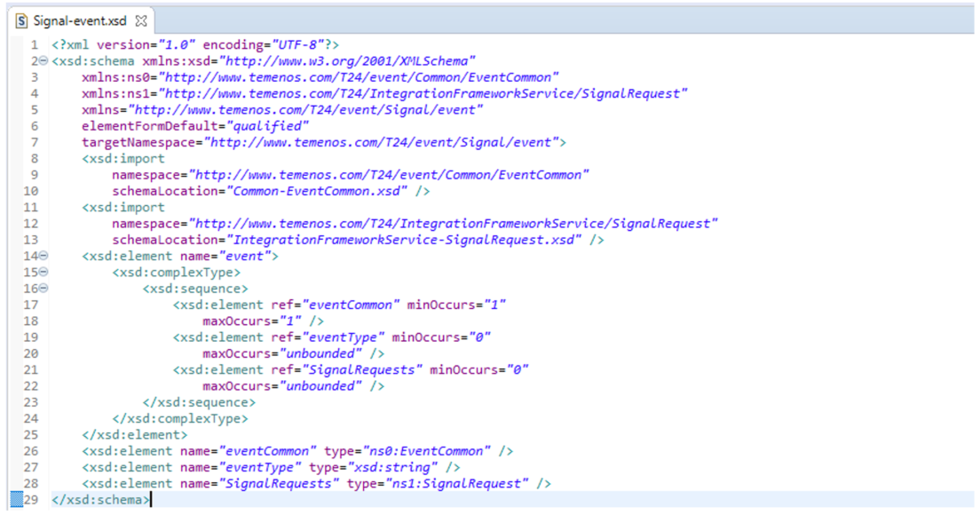Place cursor on the closing </xsd:schema> tag
Screen dimensions: 980x515
coord(101,500)
